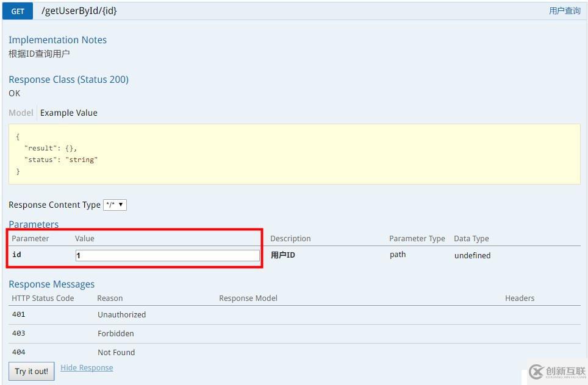Screen dimensions: 588x385
Task: Switch to the Model tab
Action: coord(21,113)
